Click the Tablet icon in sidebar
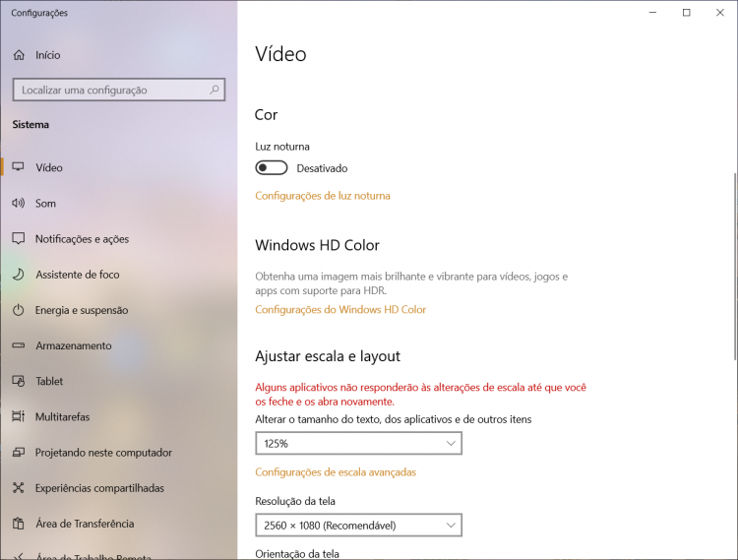 point(19,381)
